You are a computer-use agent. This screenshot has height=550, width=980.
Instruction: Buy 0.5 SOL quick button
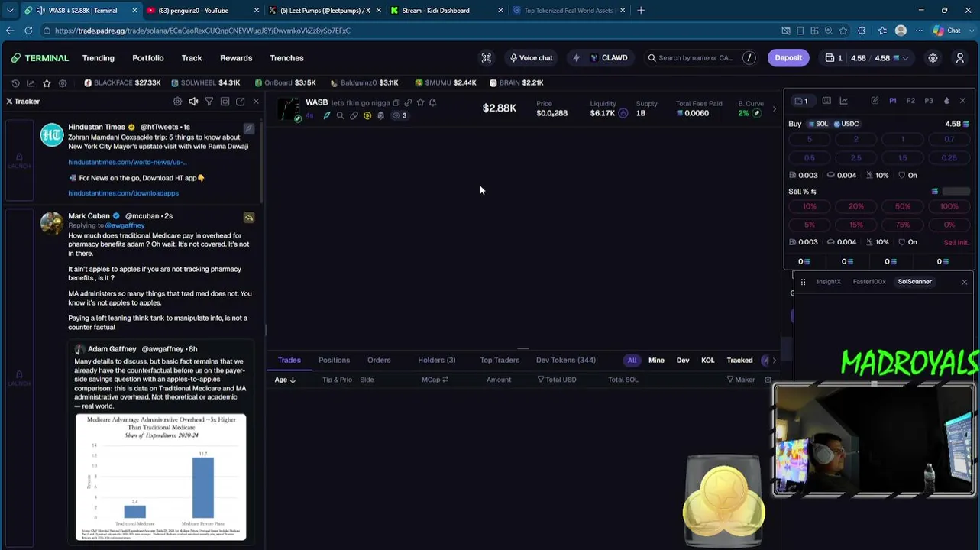pos(810,158)
